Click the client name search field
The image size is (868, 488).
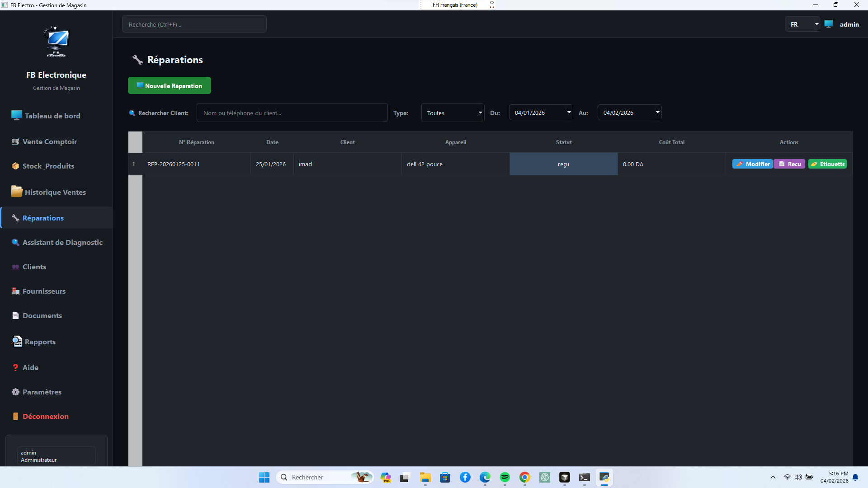pyautogui.click(x=292, y=113)
